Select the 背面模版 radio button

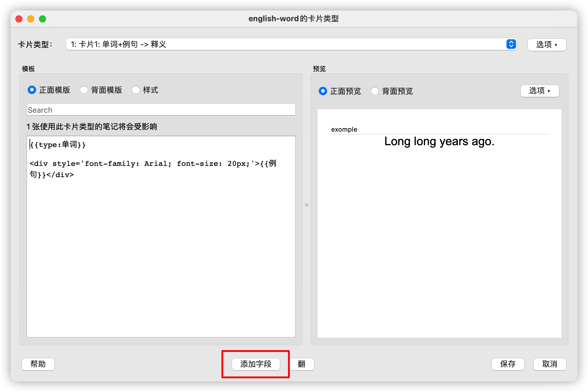tap(84, 90)
